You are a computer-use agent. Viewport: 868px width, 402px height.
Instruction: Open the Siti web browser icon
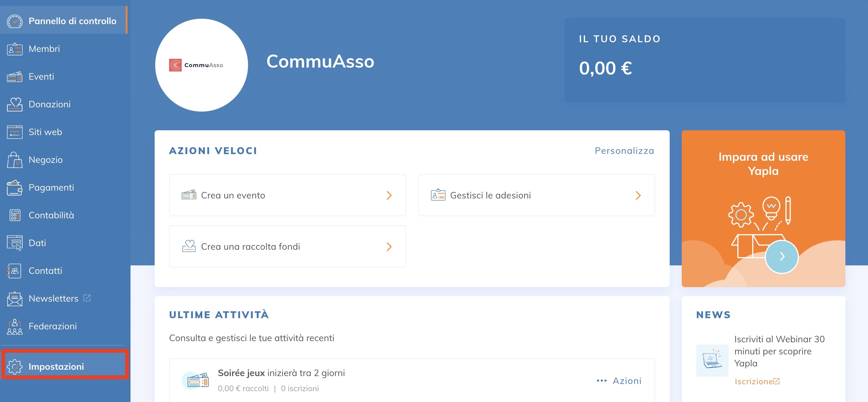(14, 132)
